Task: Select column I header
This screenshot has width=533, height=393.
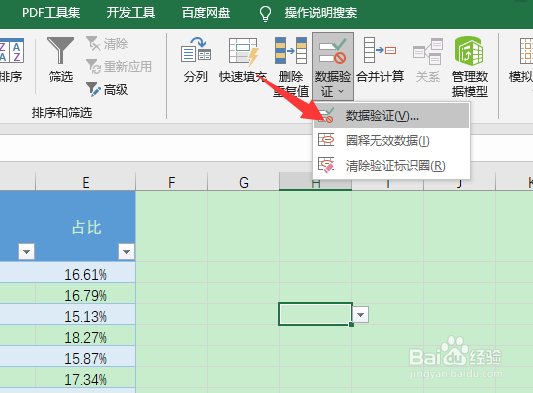Action: tap(388, 184)
